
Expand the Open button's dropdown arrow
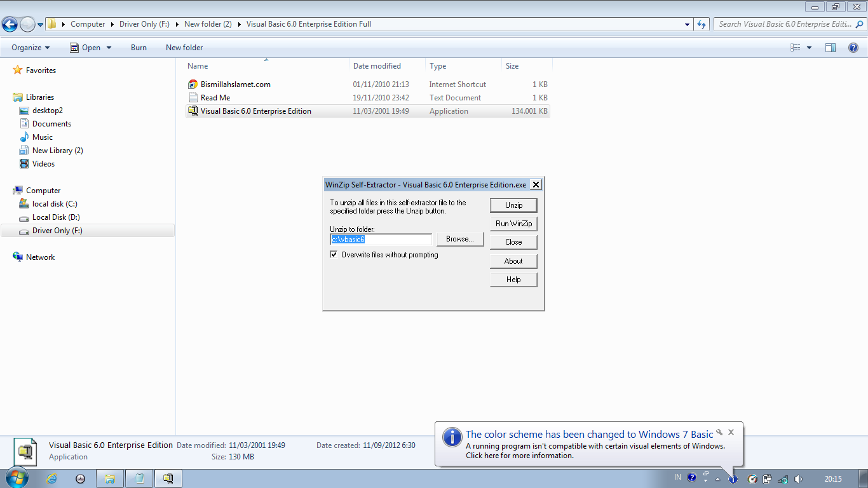pyautogui.click(x=108, y=47)
